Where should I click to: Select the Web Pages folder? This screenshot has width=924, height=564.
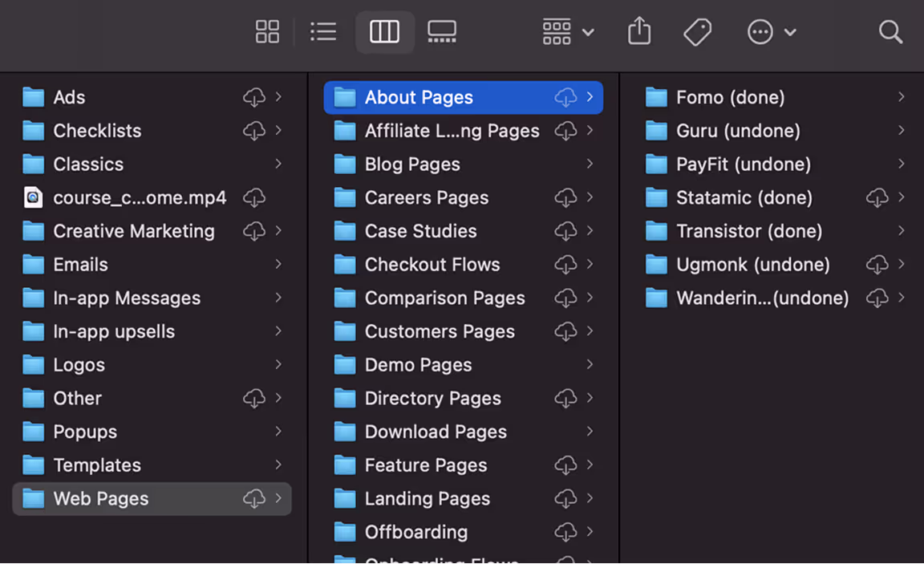(152, 499)
